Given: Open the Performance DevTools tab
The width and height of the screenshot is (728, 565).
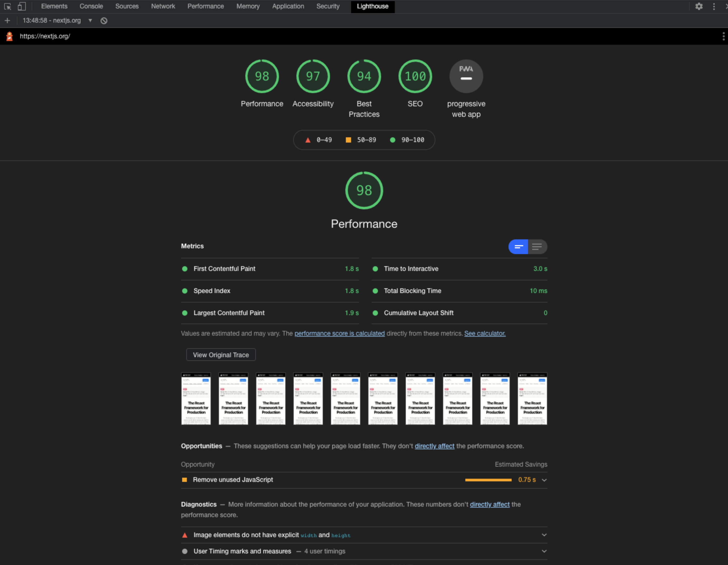Looking at the screenshot, I should click(x=205, y=7).
